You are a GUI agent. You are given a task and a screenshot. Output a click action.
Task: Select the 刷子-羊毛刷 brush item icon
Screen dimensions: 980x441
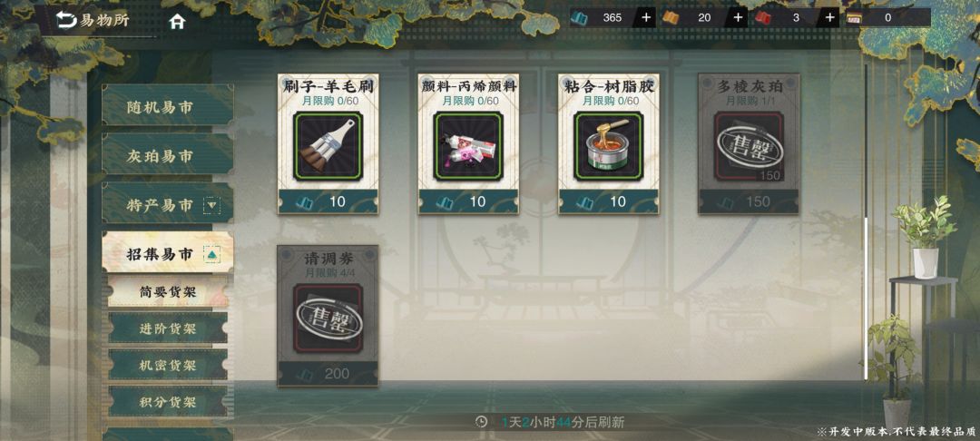(x=328, y=146)
